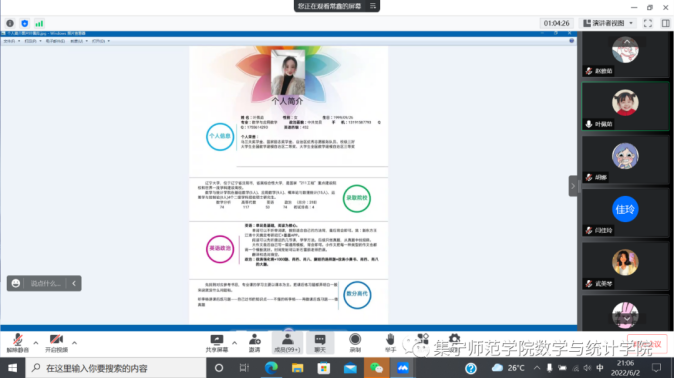Screen dimensions: 674x378
Task: Leave the meeting with 离开会议
Action: pyautogui.click(x=647, y=344)
